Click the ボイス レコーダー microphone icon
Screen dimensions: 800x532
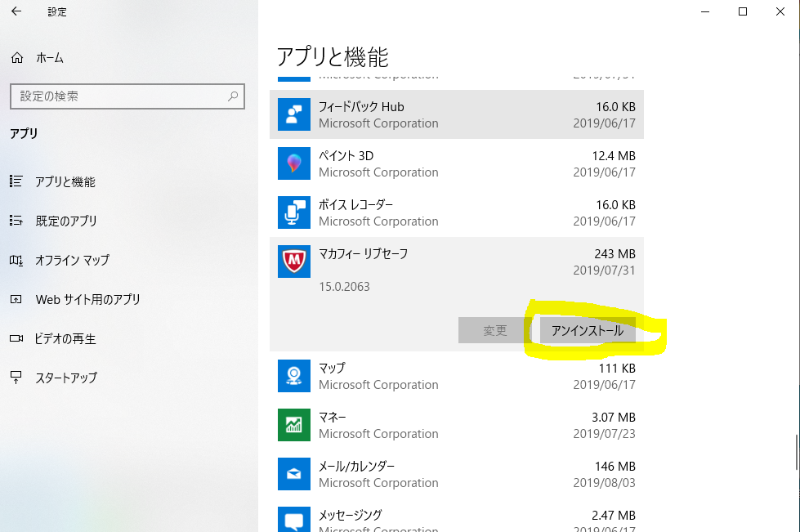point(294,212)
